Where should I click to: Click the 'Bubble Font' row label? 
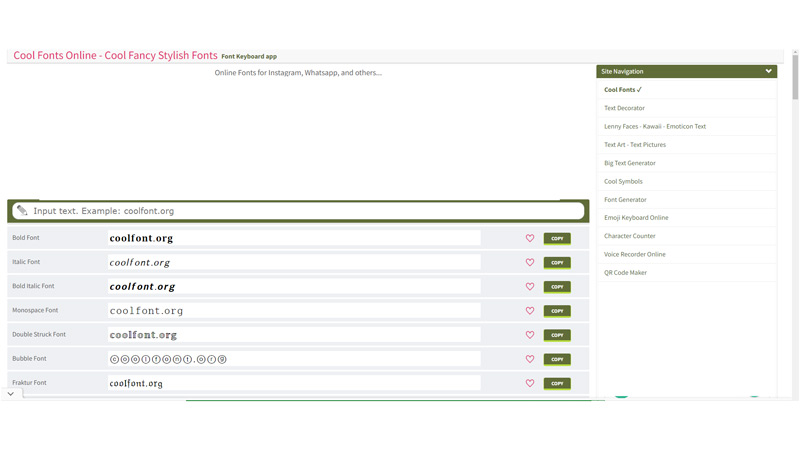tap(30, 359)
